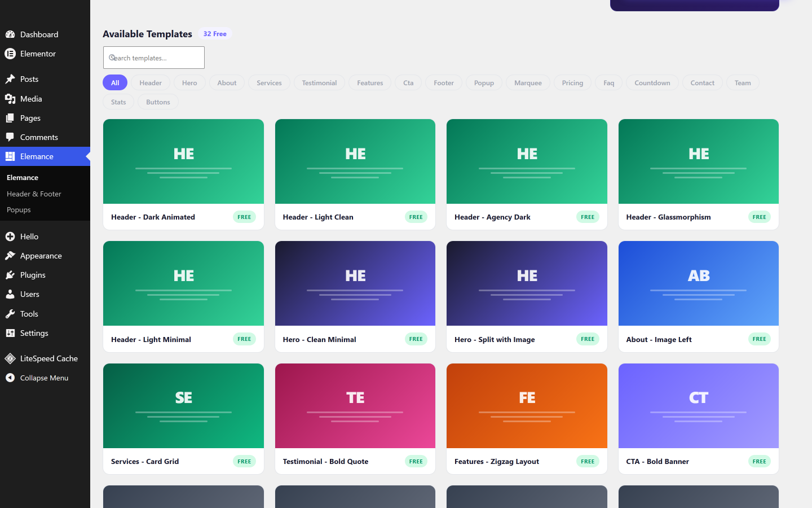Open Hero - Split with Image thumbnail
The width and height of the screenshot is (812, 508).
coord(527,283)
